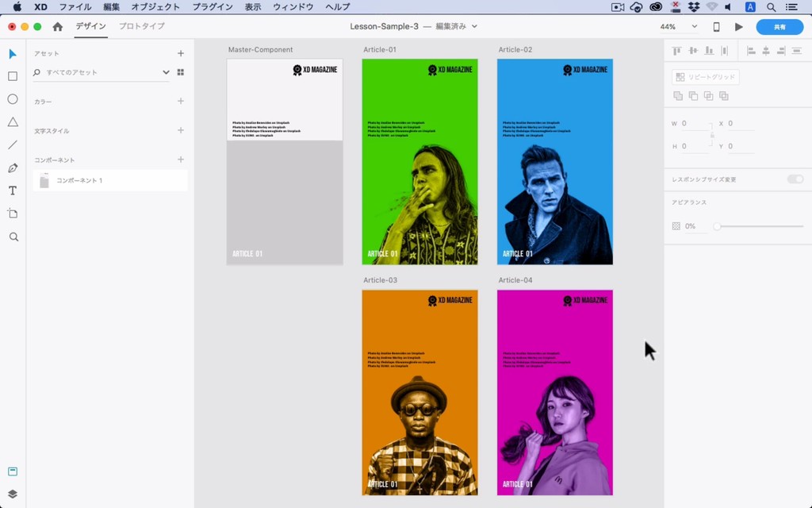The image size is (812, 508).
Task: Adjust the opacity slider handle
Action: click(x=717, y=226)
